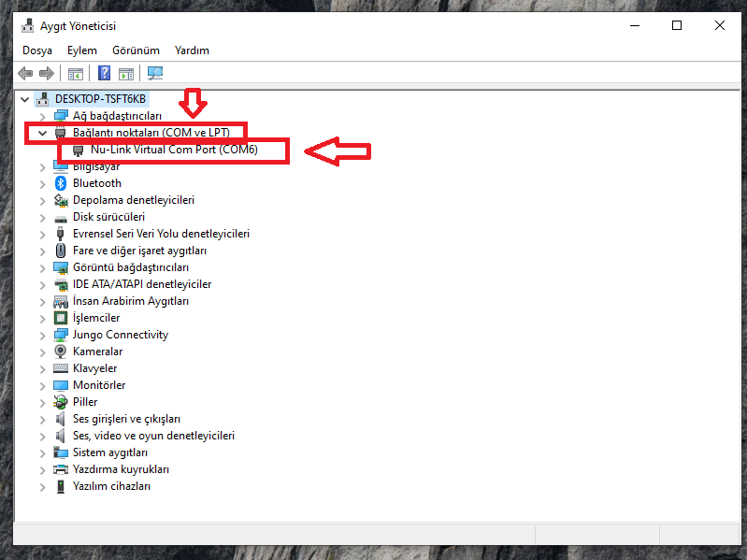Select Evrensel Seri Veri Yolu denetleyicileri label
This screenshot has height=560, width=747.
161,234
